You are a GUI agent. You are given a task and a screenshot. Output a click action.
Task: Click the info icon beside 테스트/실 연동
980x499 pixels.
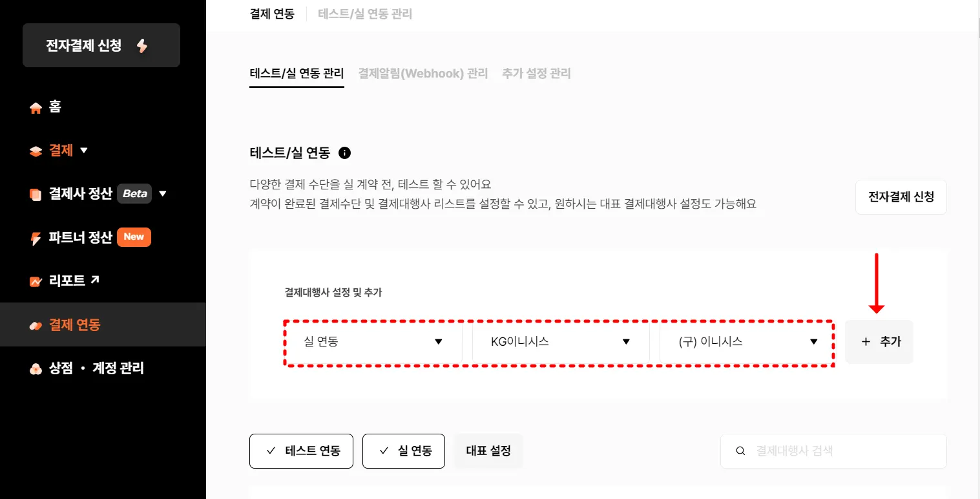(x=345, y=153)
